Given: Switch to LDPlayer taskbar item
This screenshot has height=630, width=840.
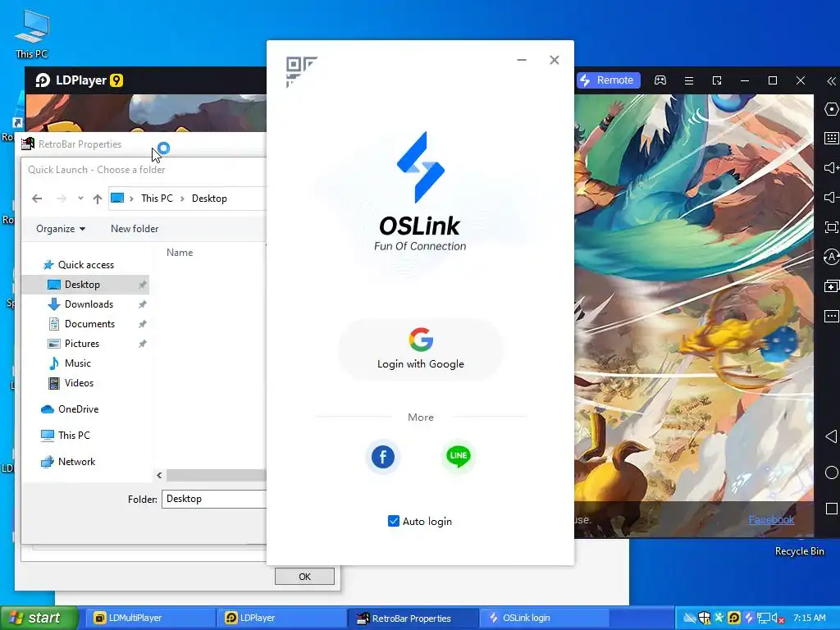Looking at the screenshot, I should [x=282, y=618].
